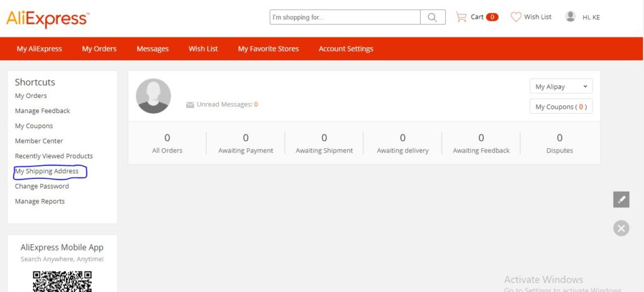Open the Wish List tab in red bar

203,49
